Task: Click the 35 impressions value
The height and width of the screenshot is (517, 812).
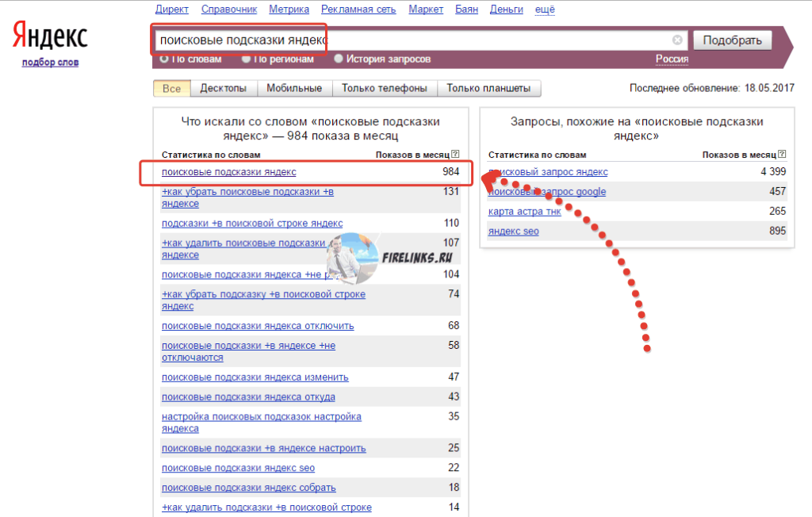Action: point(454,416)
